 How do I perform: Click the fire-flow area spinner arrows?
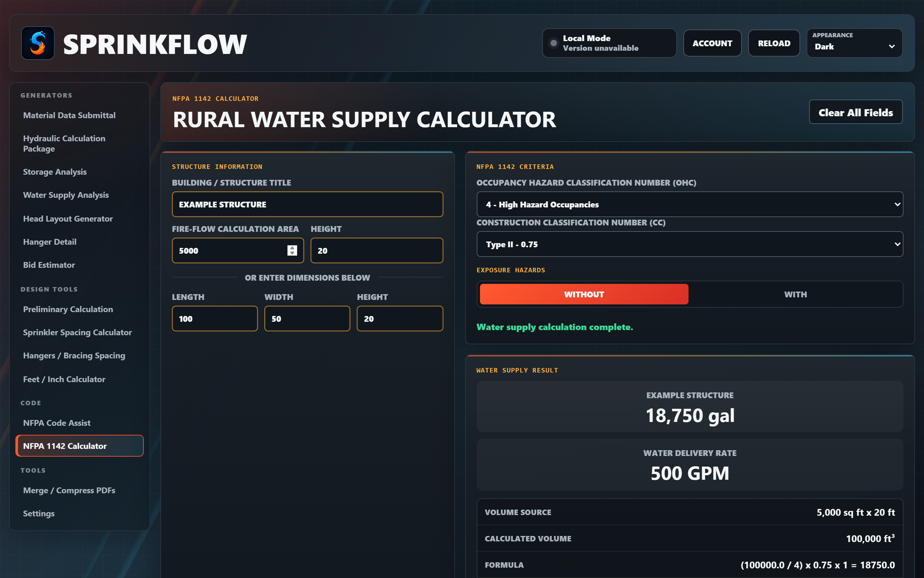[292, 250]
